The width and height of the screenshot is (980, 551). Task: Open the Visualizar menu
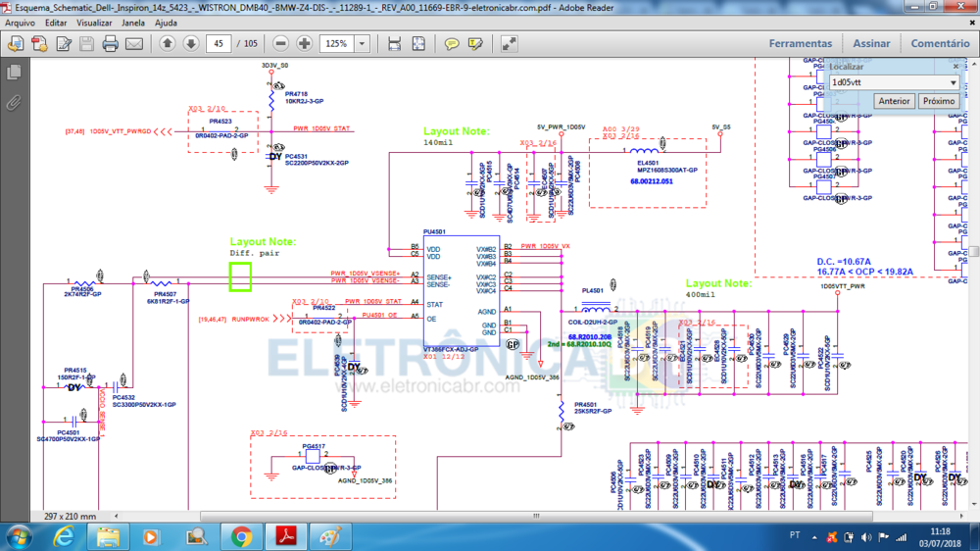94,23
